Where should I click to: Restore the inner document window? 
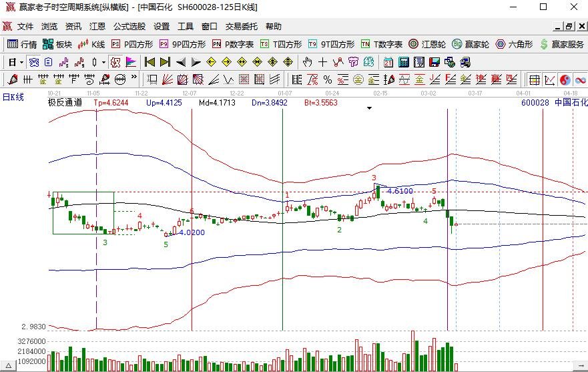(569, 27)
